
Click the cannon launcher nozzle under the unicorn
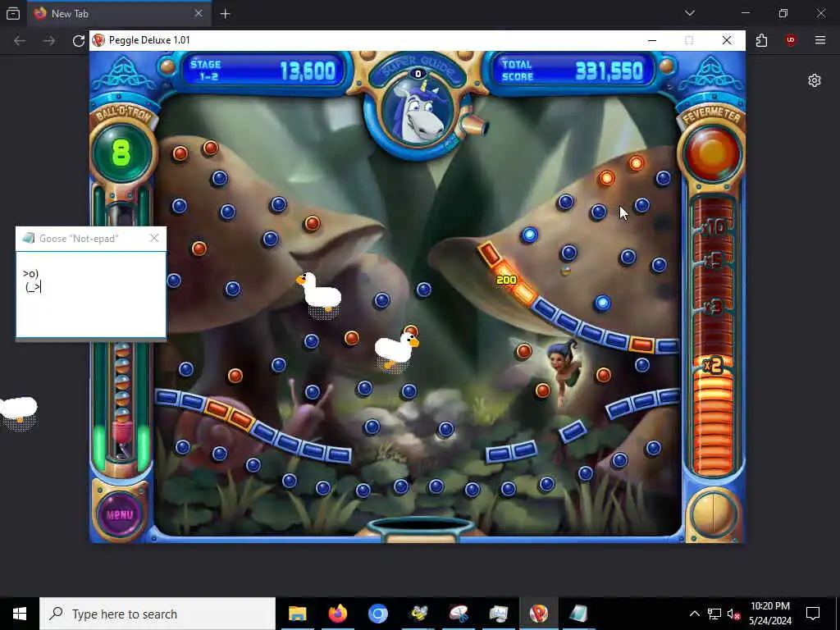[473, 126]
